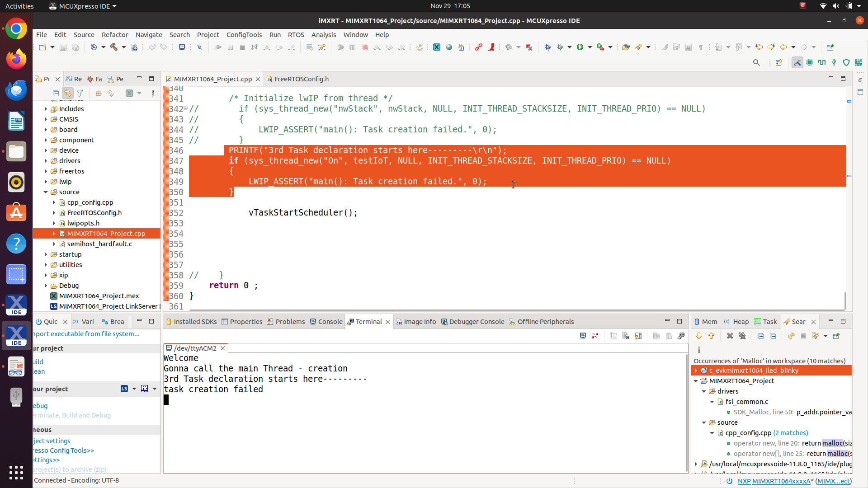The width and height of the screenshot is (868, 488).
Task: Open the Run button dropdown arrow
Action: pos(590,47)
